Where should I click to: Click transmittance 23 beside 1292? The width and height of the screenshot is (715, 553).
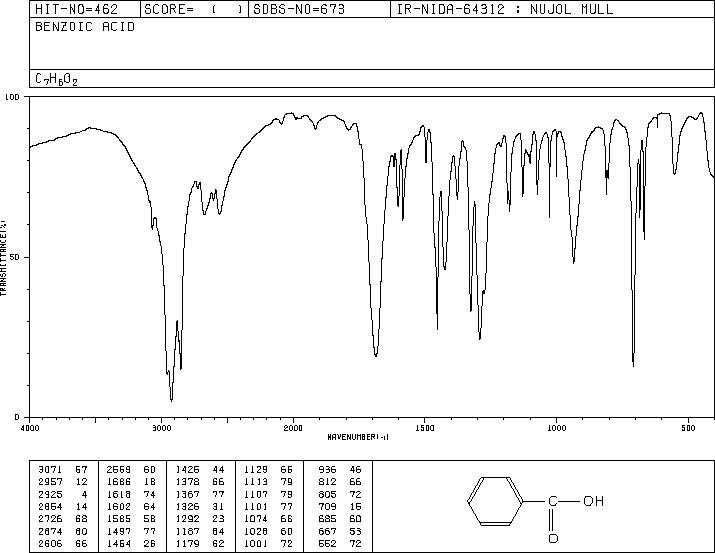coord(218,519)
